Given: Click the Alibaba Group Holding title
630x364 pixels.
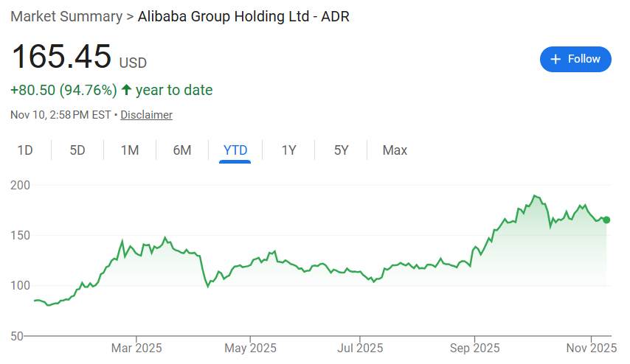Looking at the screenshot, I should (243, 16).
